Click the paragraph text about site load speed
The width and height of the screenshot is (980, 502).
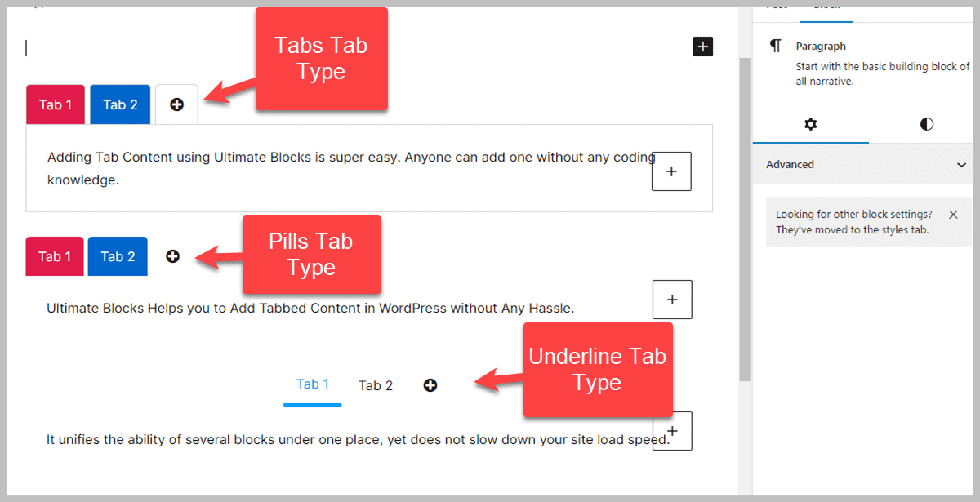(327, 439)
